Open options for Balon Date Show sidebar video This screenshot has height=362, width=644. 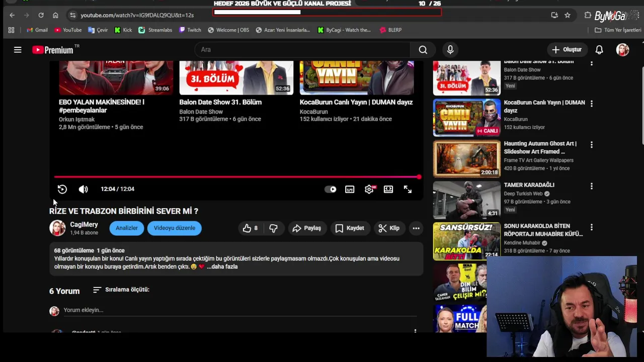pyautogui.click(x=592, y=63)
